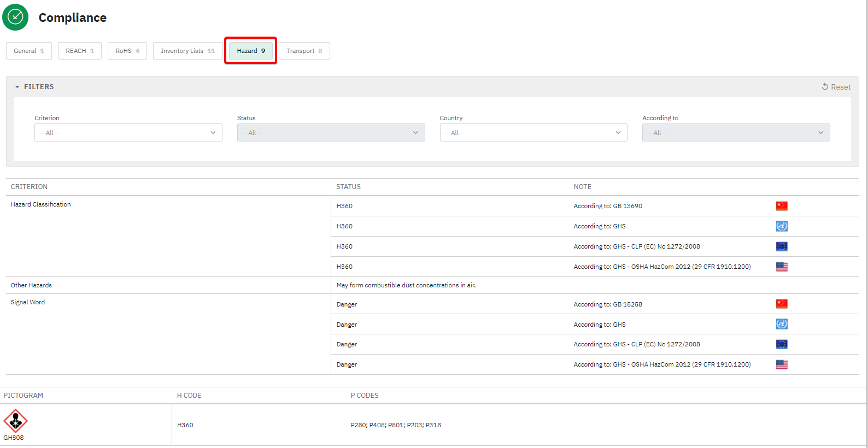Image resolution: width=868 pixels, height=448 pixels.
Task: Switch to the Transport tab
Action: (304, 51)
